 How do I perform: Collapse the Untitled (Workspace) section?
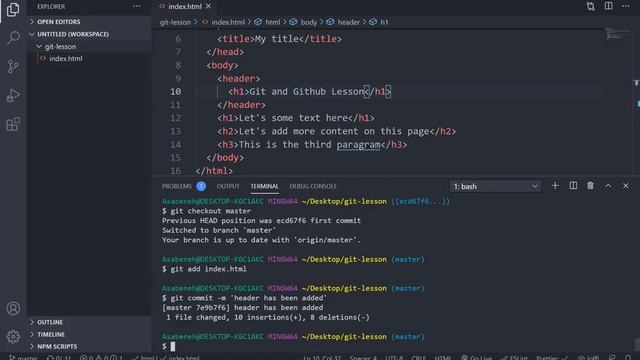click(x=89, y=34)
